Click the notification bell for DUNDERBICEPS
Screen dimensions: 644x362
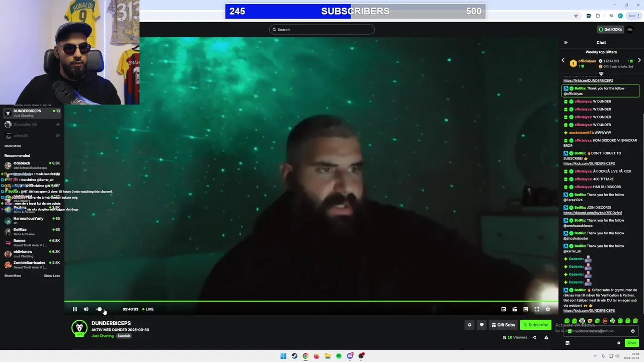pos(469,325)
